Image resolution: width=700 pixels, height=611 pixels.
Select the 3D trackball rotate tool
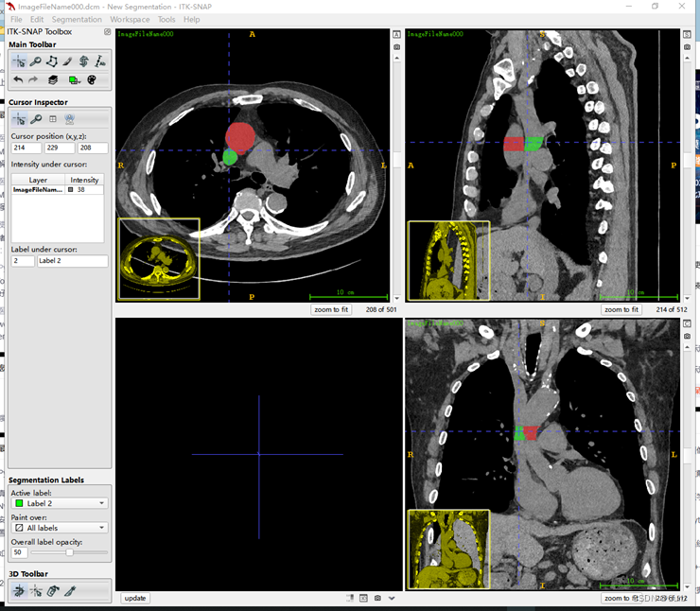tap(19, 591)
